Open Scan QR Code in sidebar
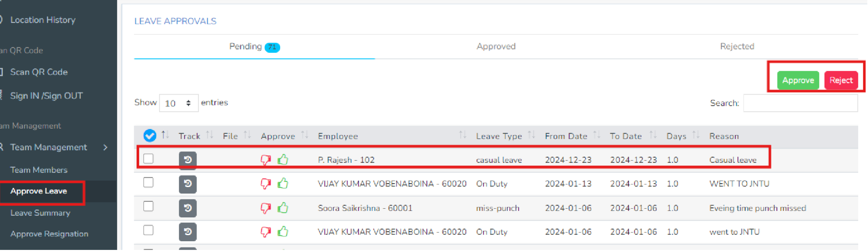 tap(39, 72)
